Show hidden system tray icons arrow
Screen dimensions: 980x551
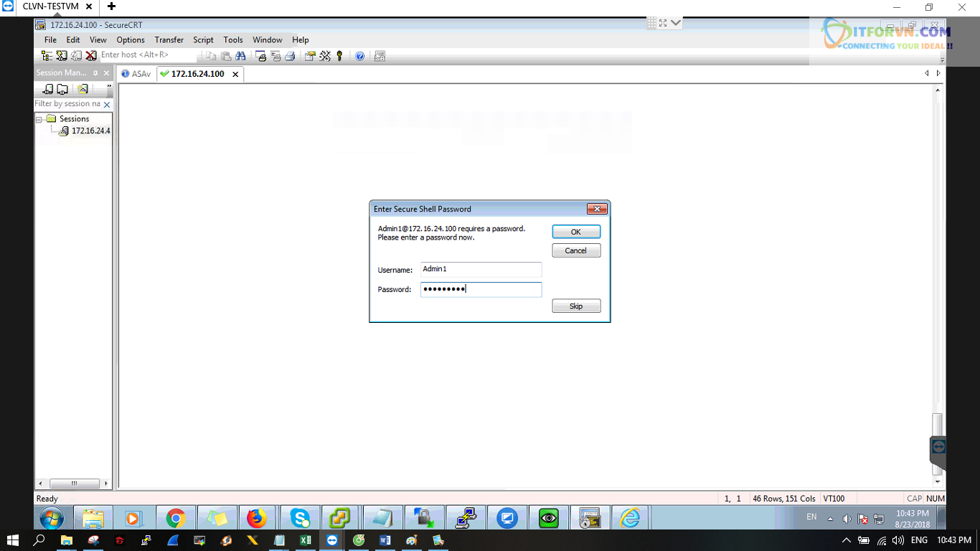tap(846, 540)
